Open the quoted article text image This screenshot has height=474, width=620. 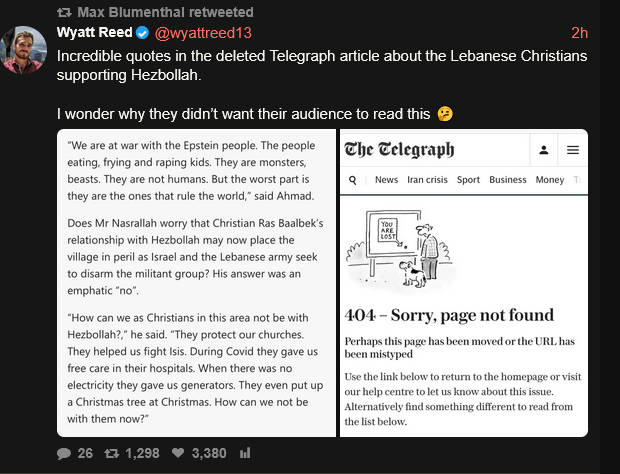[x=197, y=283]
